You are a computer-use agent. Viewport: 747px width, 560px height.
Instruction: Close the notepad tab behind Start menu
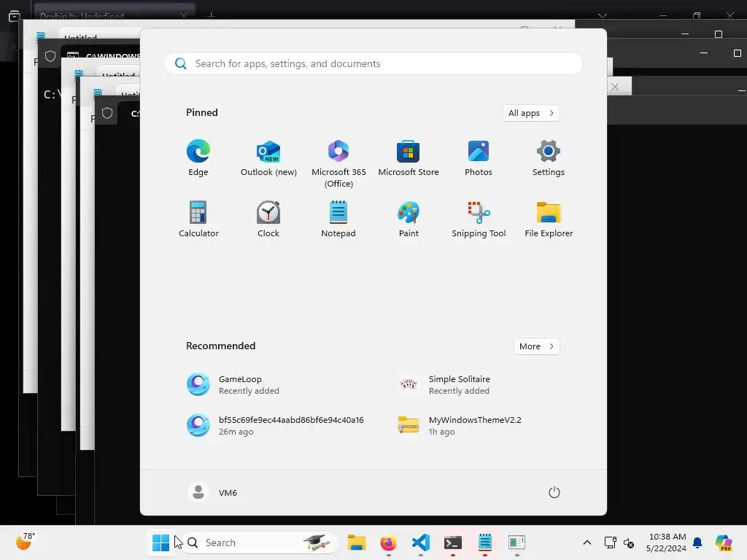point(614,87)
